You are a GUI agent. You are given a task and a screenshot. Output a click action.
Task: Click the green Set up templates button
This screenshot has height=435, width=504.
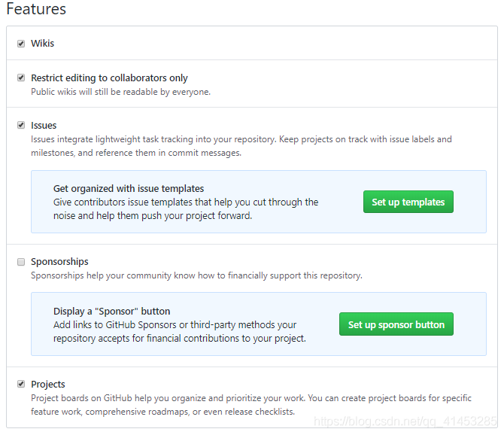[x=408, y=202]
